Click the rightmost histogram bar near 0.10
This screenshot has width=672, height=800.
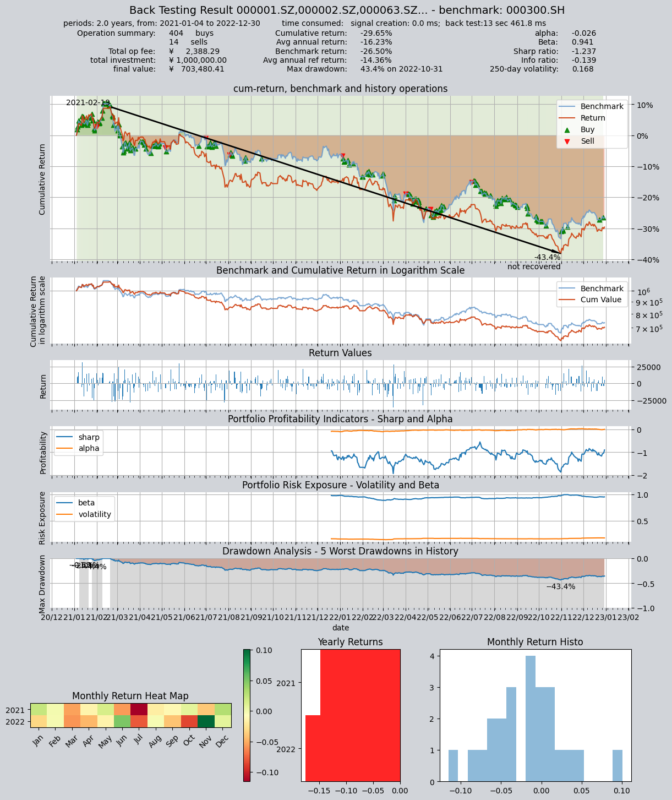tap(618, 765)
